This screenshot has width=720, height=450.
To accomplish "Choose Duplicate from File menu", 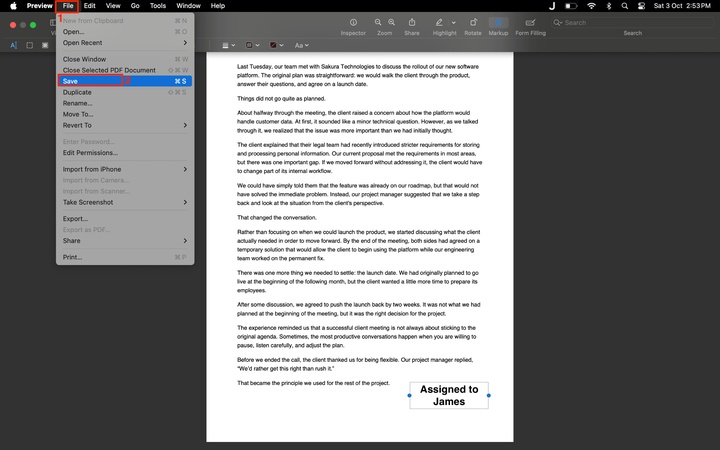I will 124,92.
